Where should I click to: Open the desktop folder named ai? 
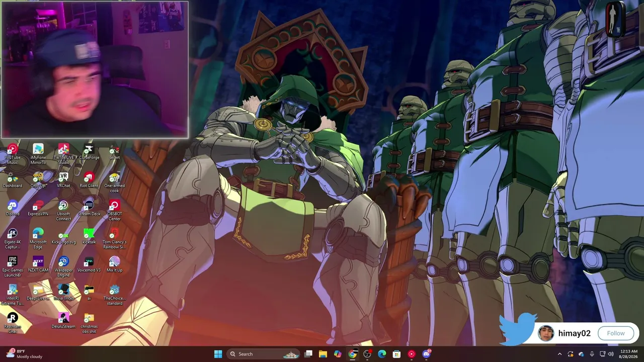tap(89, 292)
